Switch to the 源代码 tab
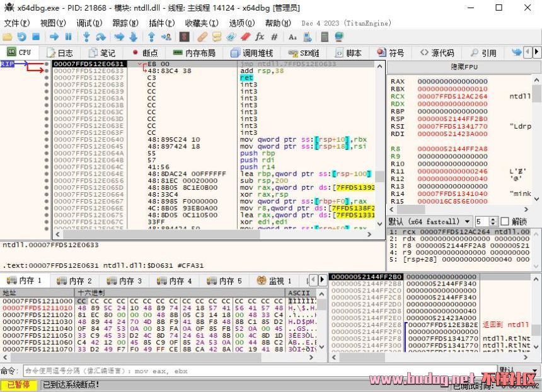Viewport: 542px width, 392px height. pos(437,53)
